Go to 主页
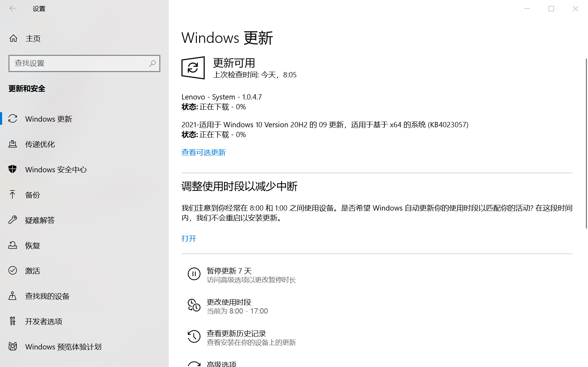This screenshot has height=367, width=588. pyautogui.click(x=84, y=38)
